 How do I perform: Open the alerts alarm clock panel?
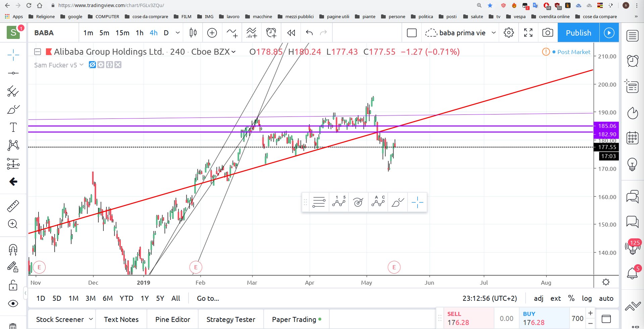pos(632,61)
